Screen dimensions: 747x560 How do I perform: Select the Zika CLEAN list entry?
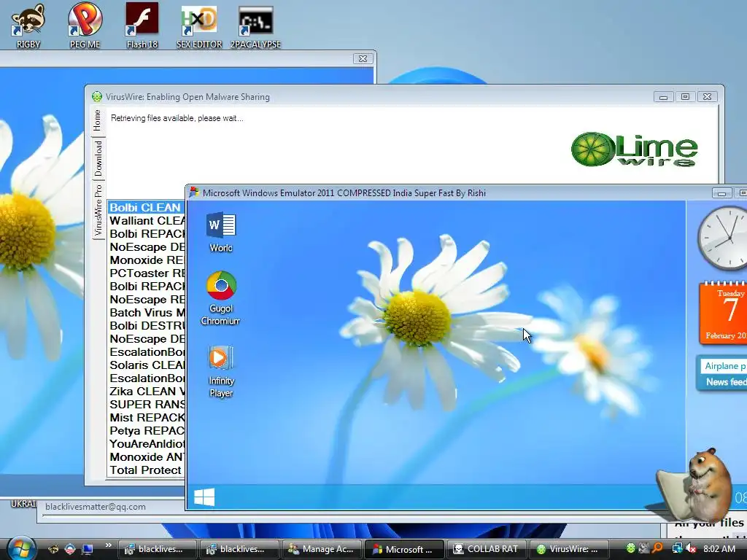coord(147,392)
